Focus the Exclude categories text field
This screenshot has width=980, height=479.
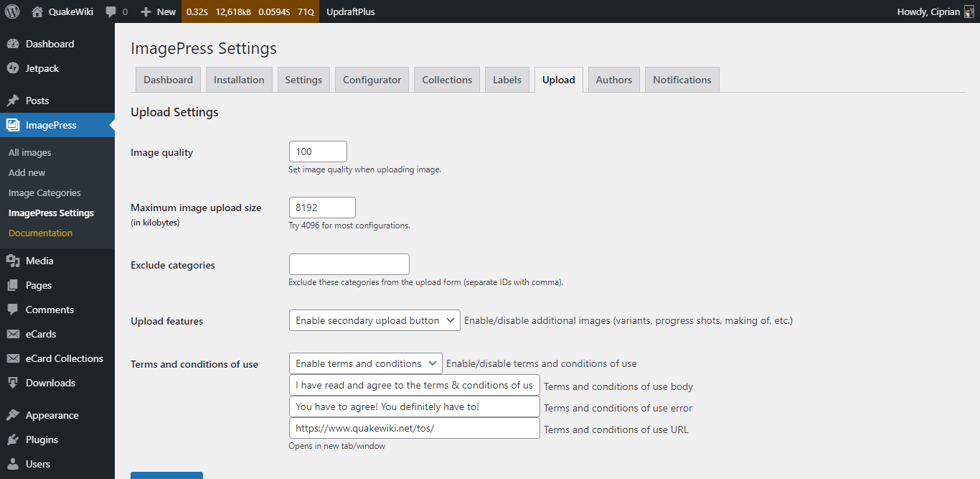pos(349,264)
